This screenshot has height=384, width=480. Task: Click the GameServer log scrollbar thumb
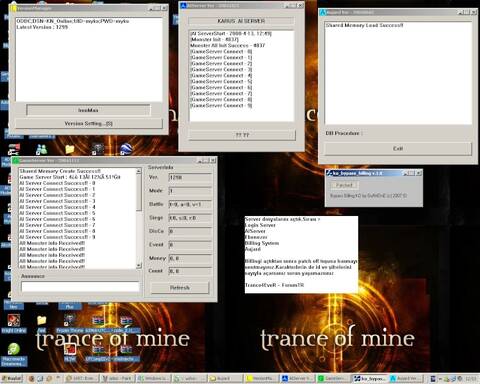click(139, 192)
